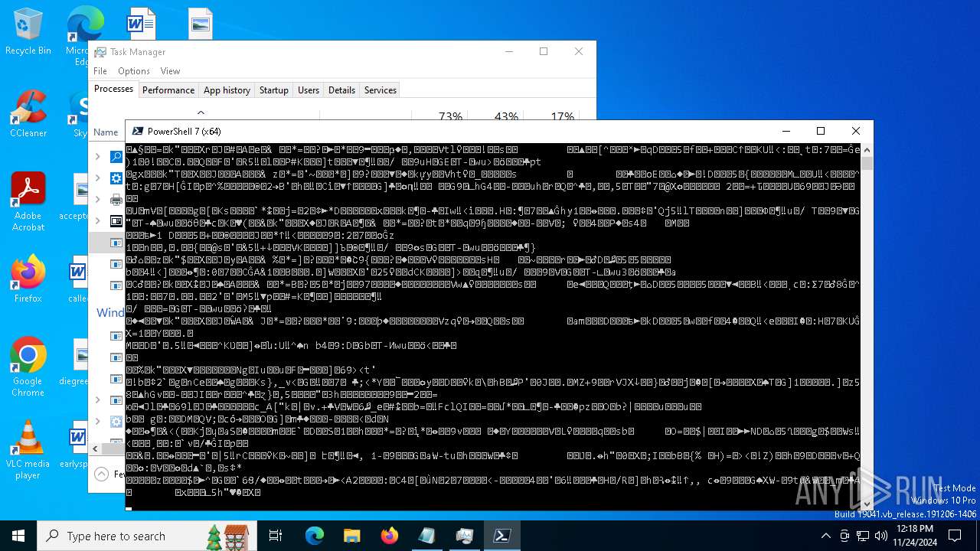
Task: Switch to the Details tab
Action: 341,90
